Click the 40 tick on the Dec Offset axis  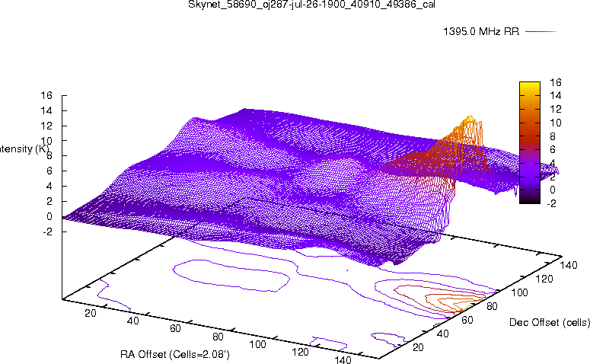coord(443,334)
